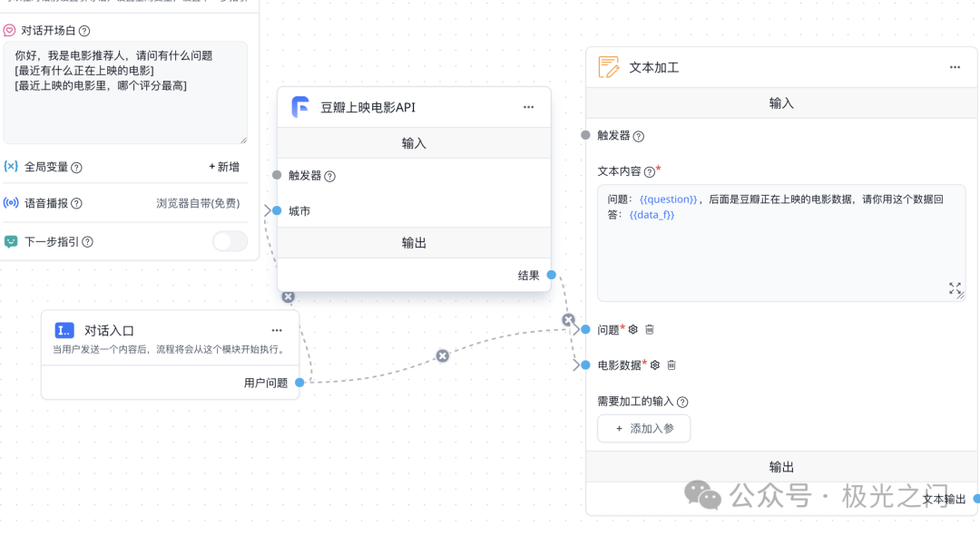Click the 电影数据 input port
Screen dimensions: 980x535
click(x=585, y=365)
